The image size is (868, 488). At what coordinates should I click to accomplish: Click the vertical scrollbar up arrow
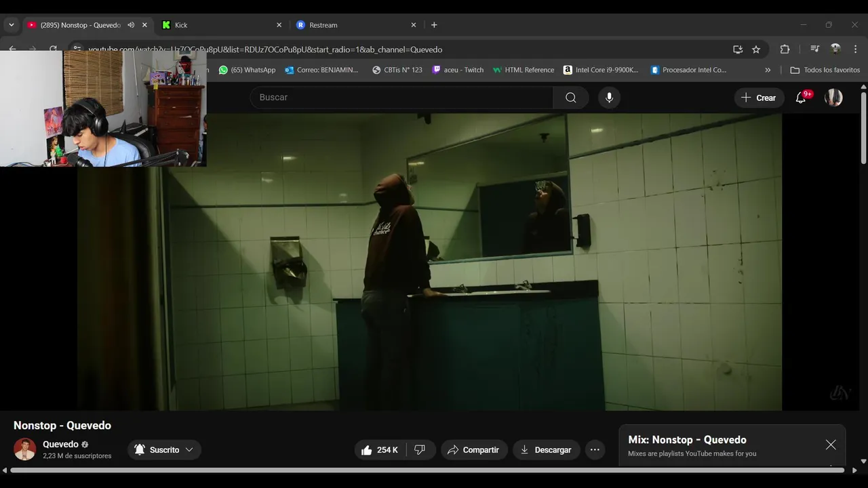coord(863,86)
